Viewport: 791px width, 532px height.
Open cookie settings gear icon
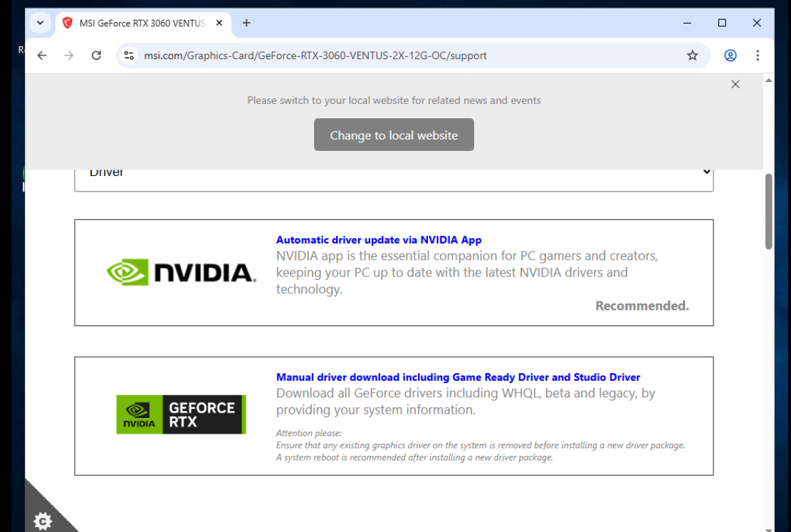click(43, 521)
